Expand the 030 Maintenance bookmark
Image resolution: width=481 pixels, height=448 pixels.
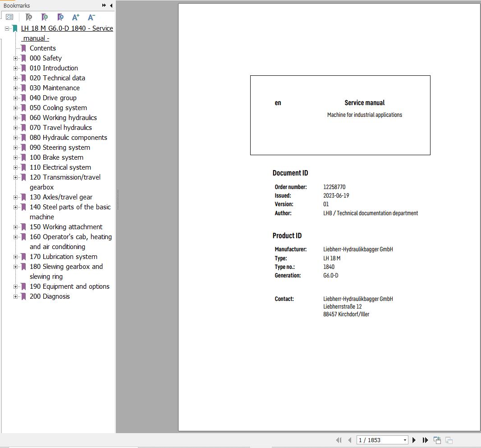15,88
